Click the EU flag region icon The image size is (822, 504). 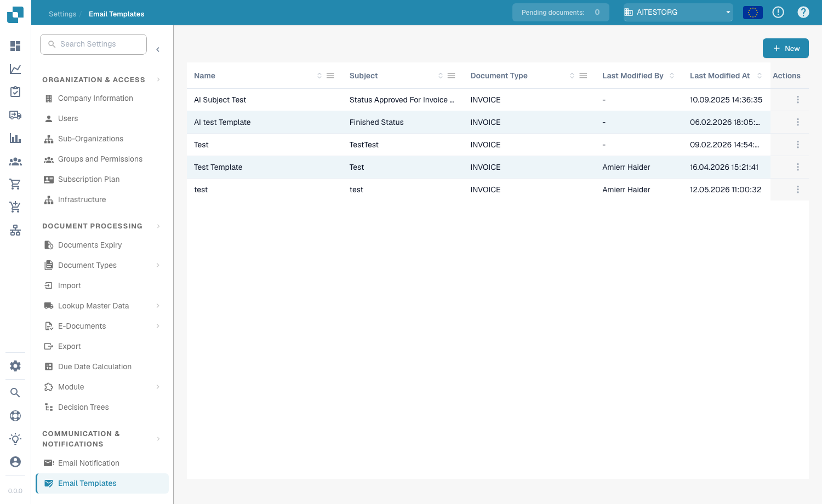(753, 12)
